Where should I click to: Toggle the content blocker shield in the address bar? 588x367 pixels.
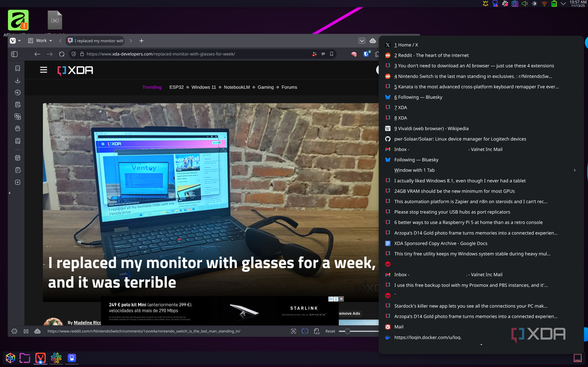(x=73, y=54)
